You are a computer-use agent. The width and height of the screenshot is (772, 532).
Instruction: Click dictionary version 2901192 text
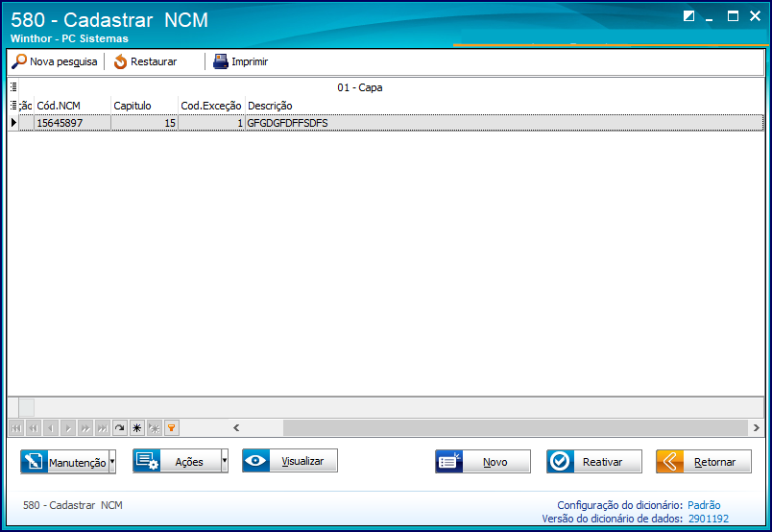[x=709, y=519]
